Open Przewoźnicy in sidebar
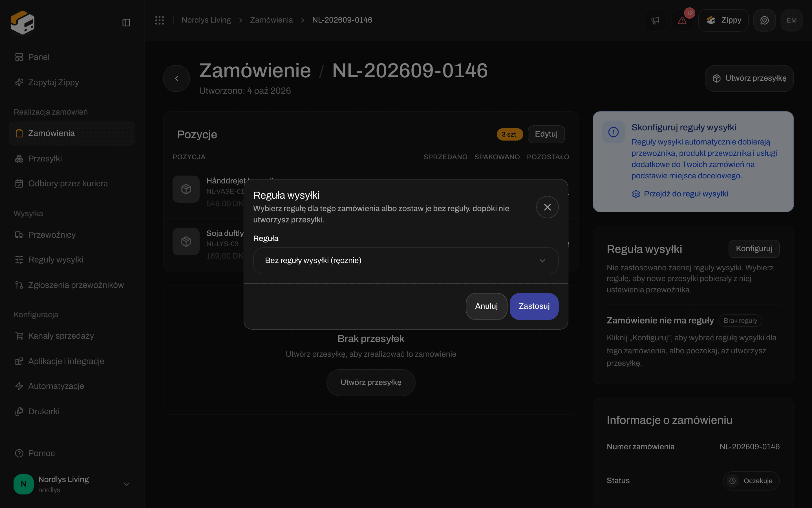The width and height of the screenshot is (812, 508). (72, 235)
